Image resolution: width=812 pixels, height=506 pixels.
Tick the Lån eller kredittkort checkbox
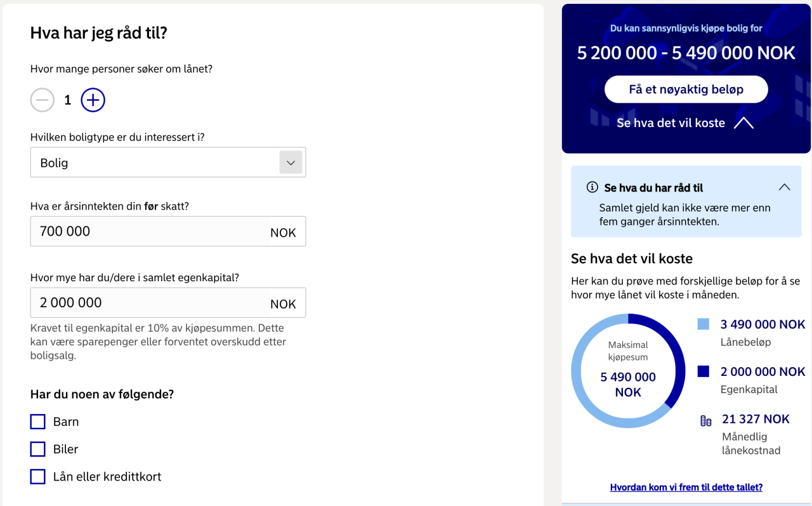click(38, 477)
